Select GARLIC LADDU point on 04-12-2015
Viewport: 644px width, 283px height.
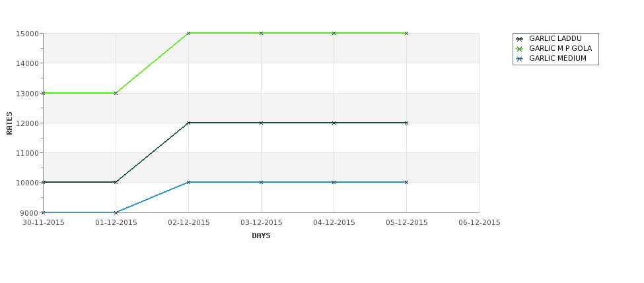click(x=334, y=123)
